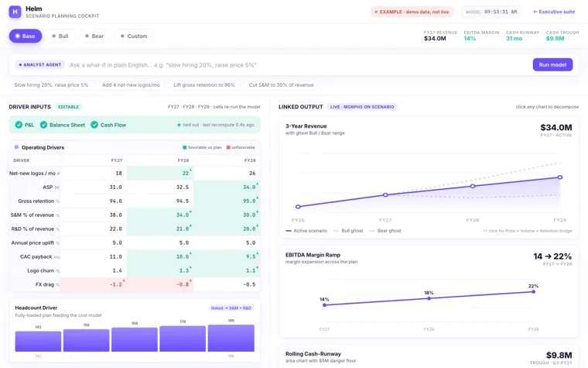Open the Custom scenario tab

[134, 36]
